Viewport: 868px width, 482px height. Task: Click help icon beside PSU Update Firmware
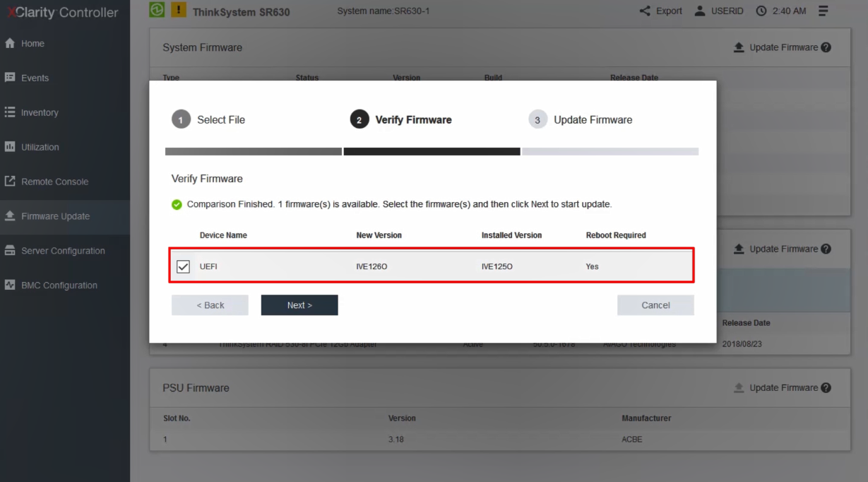pyautogui.click(x=826, y=388)
